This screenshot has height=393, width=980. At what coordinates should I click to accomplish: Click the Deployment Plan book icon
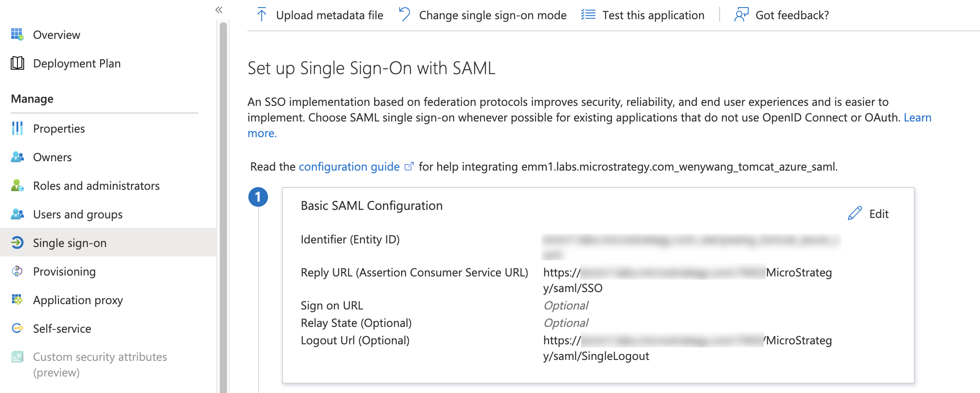point(17,63)
